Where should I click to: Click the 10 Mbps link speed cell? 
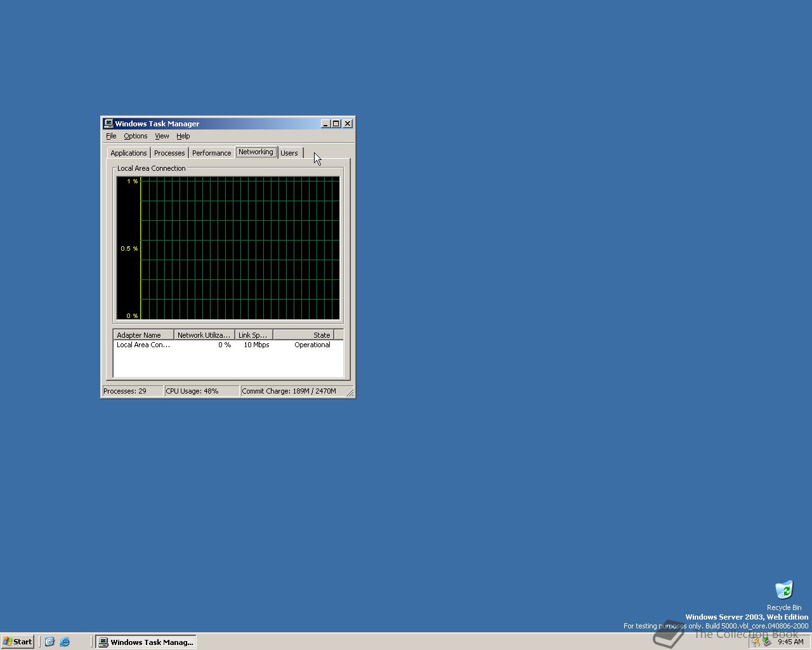[x=256, y=345]
